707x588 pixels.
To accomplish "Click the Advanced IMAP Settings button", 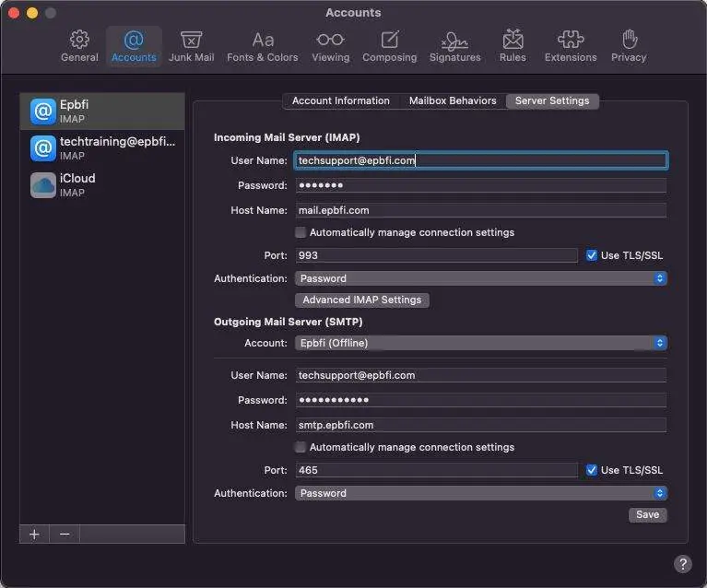I will point(361,300).
